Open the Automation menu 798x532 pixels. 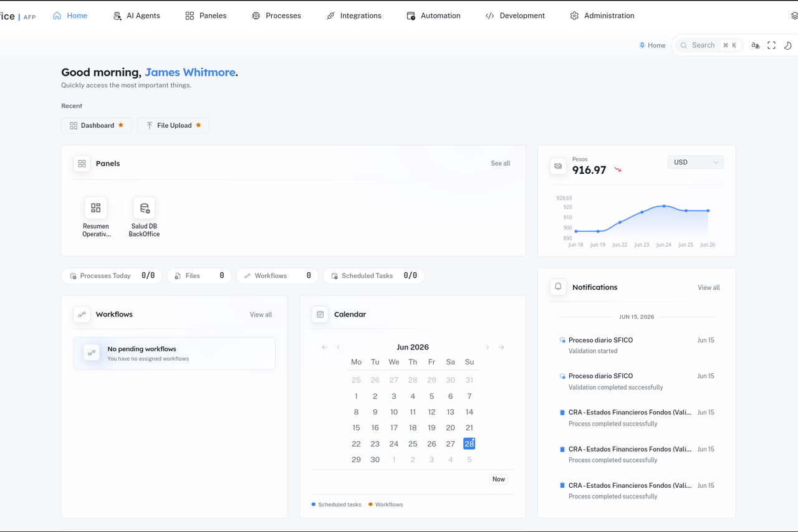[x=433, y=16]
